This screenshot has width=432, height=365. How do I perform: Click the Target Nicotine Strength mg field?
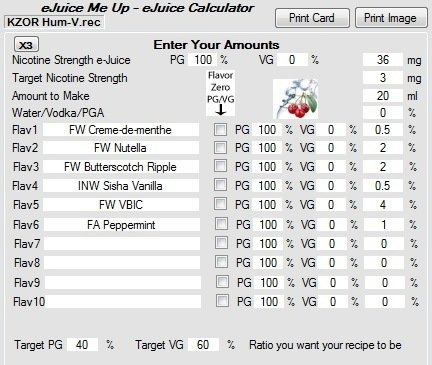(383, 78)
